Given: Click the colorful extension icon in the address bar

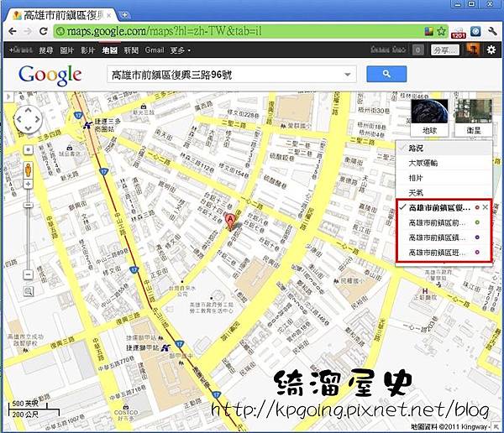Looking at the screenshot, I should [x=429, y=31].
